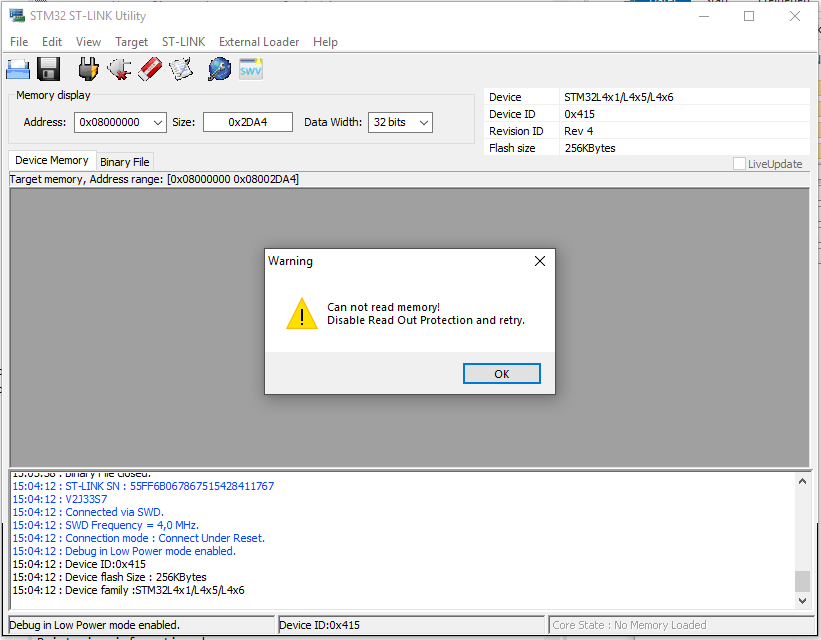Viewport: 821px width, 640px height.
Task: Open the Help menu
Action: (325, 42)
